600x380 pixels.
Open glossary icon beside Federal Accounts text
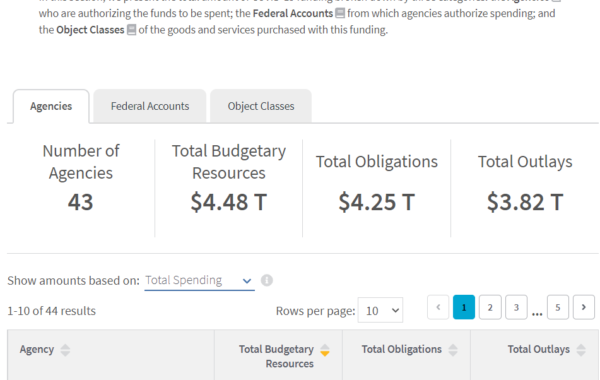point(340,13)
